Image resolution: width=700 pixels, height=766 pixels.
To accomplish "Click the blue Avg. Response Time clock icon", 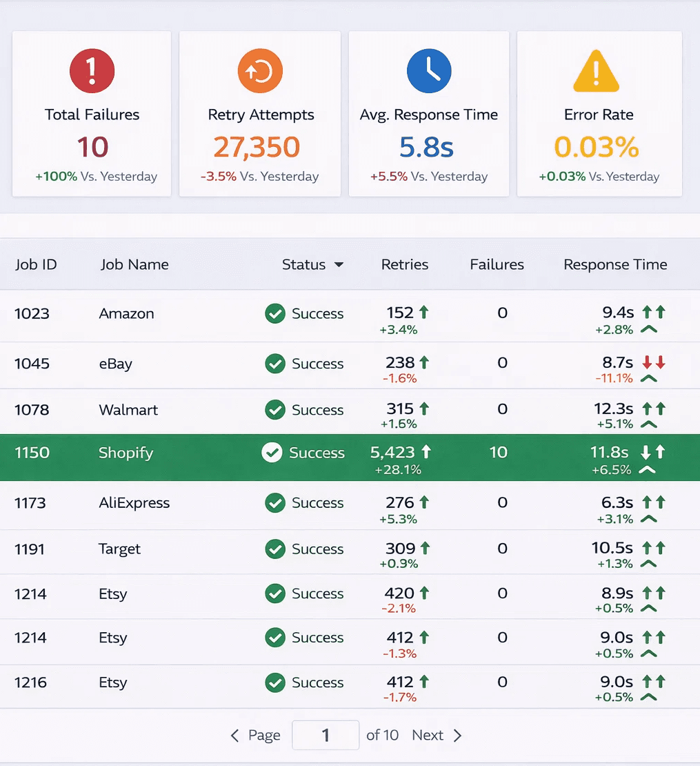I will pos(429,71).
